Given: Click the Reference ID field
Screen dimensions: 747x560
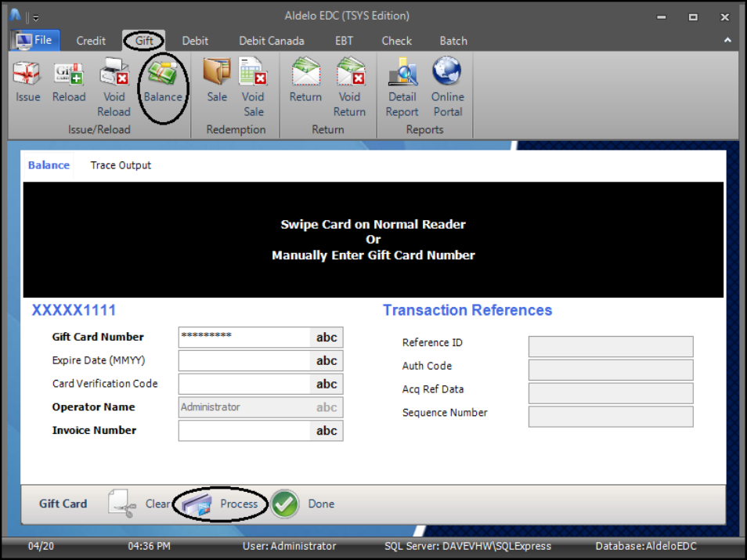Looking at the screenshot, I should (x=611, y=346).
